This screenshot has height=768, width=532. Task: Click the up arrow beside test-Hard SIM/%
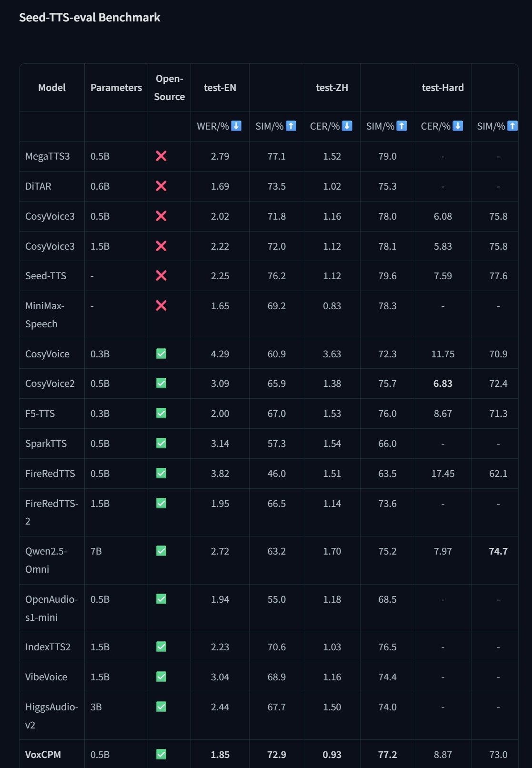pyautogui.click(x=512, y=126)
